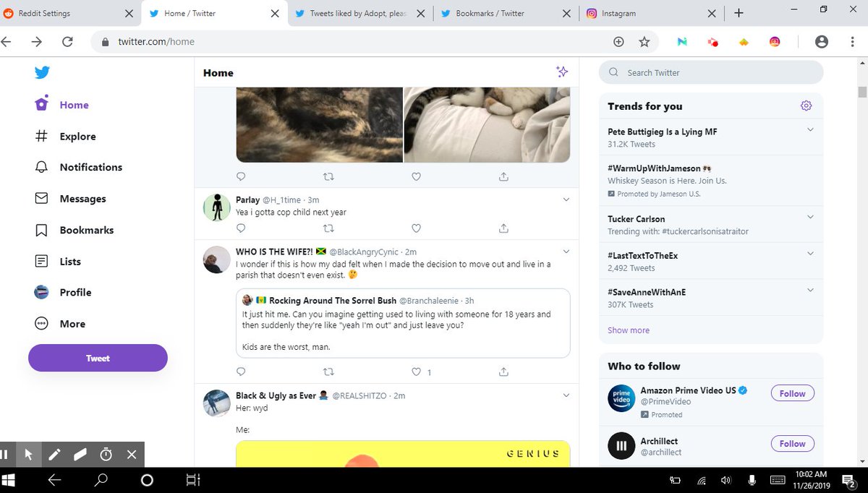Screen dimensions: 868x493
Task: Open quoted tweet by Rocking Around The Sorrel Bush
Action: coord(403,323)
